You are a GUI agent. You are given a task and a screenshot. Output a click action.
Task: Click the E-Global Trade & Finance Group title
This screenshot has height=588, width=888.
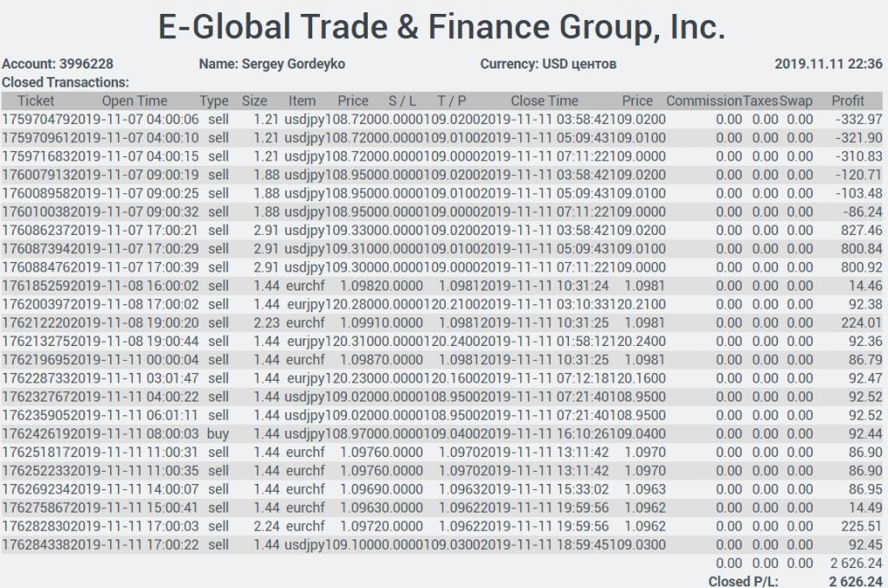click(441, 27)
